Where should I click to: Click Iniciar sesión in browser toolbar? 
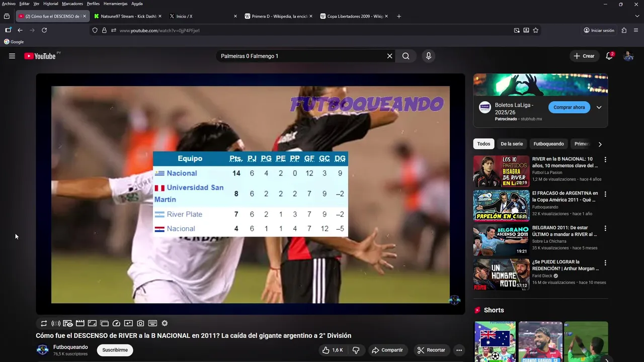click(x=599, y=30)
